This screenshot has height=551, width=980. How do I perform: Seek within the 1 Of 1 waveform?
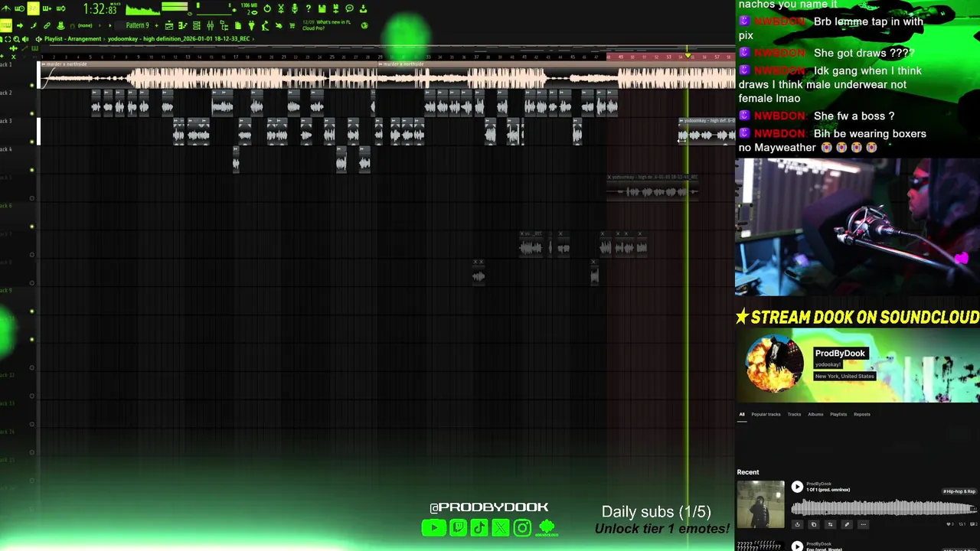click(x=884, y=507)
